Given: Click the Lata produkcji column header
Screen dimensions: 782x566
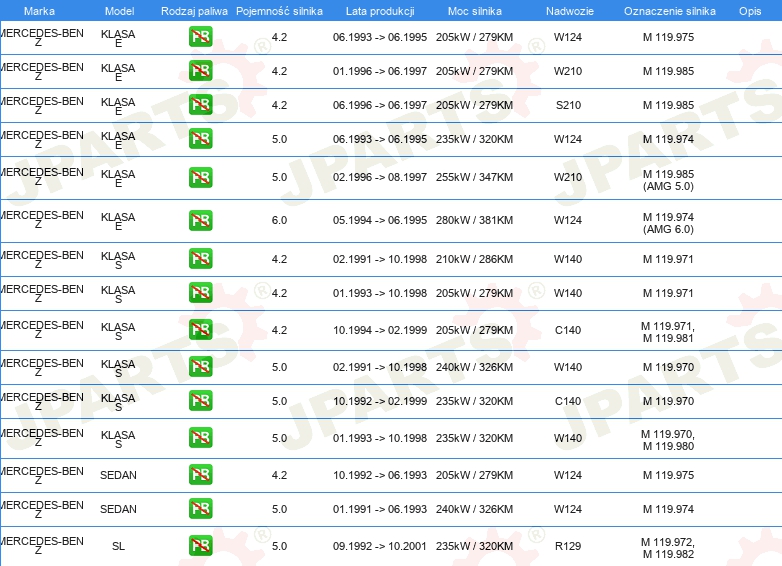Looking at the screenshot, I should coord(380,11).
